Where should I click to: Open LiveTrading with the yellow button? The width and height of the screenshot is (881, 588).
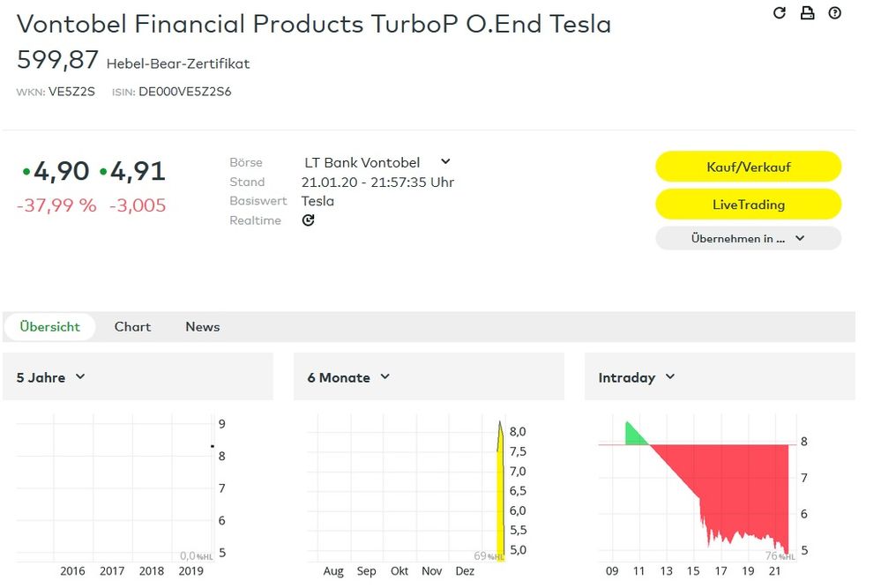point(748,204)
